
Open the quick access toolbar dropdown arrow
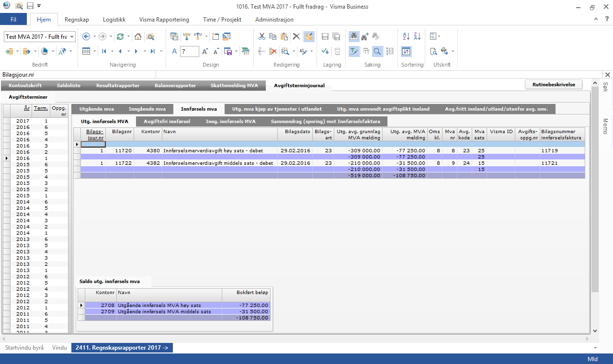(39, 6)
